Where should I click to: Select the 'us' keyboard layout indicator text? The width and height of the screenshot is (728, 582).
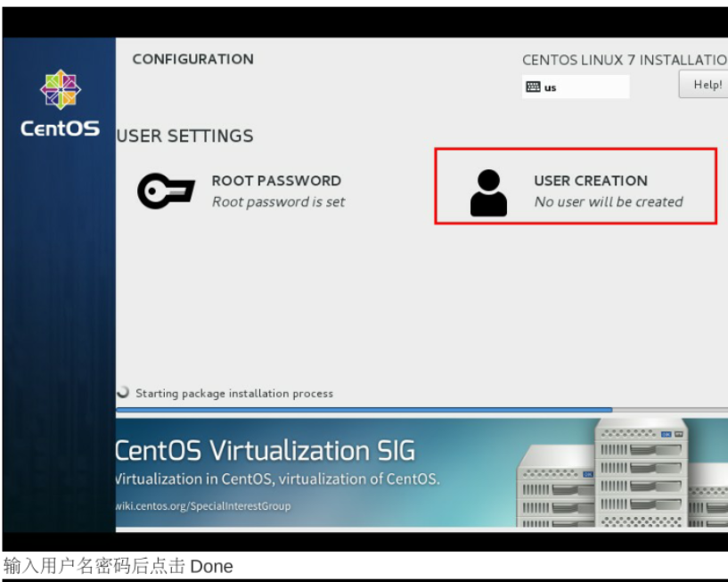[x=550, y=87]
